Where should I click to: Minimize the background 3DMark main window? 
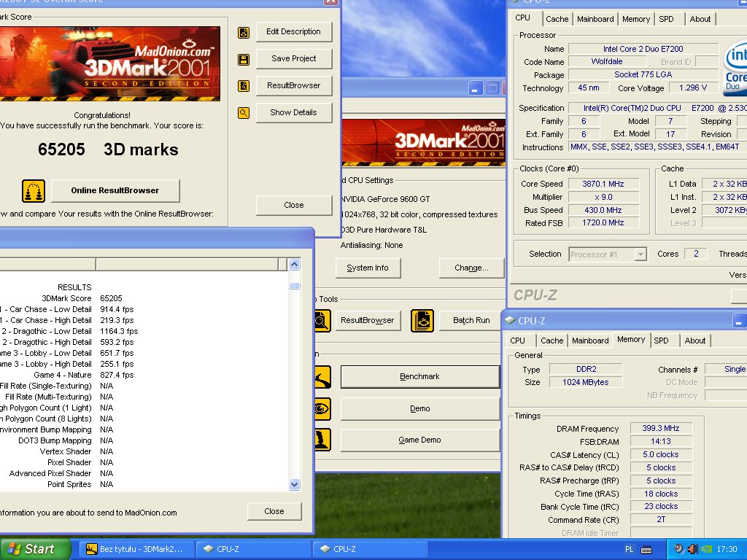tap(476, 88)
